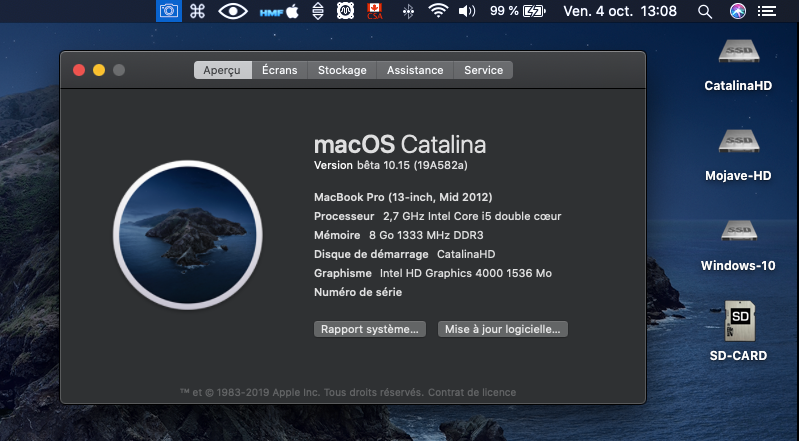Click the Canadian flag CSA input icon
This screenshot has width=799, height=441.
pyautogui.click(x=375, y=11)
